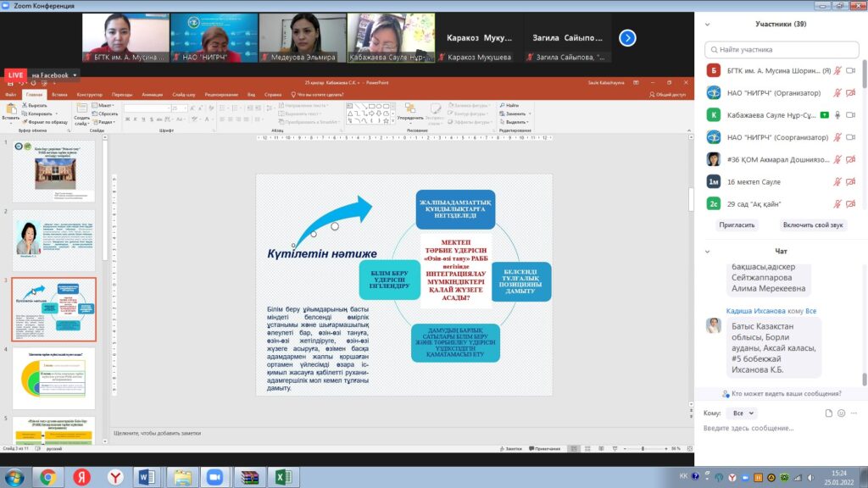Image resolution: width=868 pixels, height=488 pixels.
Task: Toggle mute for НАО НИГРЧ (Организатор)
Action: click(x=837, y=93)
